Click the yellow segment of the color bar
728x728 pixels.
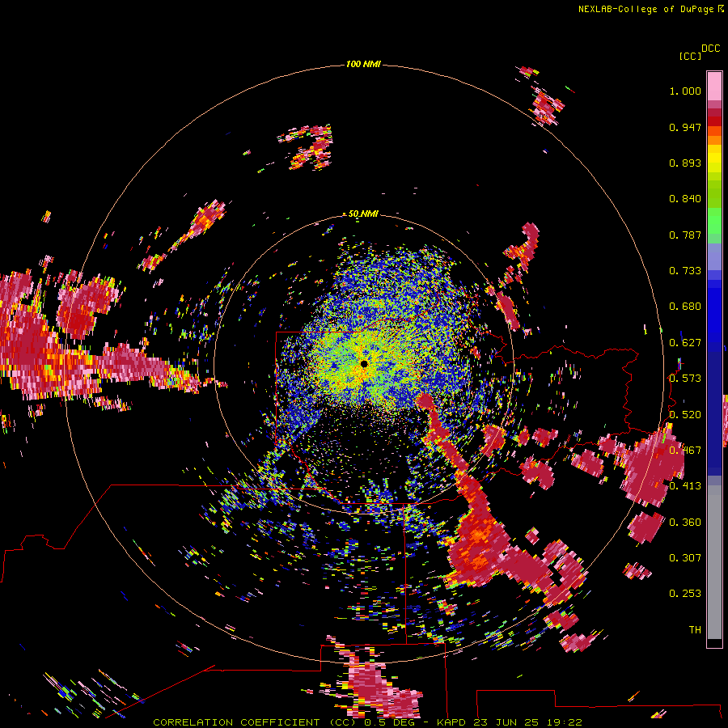tap(714, 160)
